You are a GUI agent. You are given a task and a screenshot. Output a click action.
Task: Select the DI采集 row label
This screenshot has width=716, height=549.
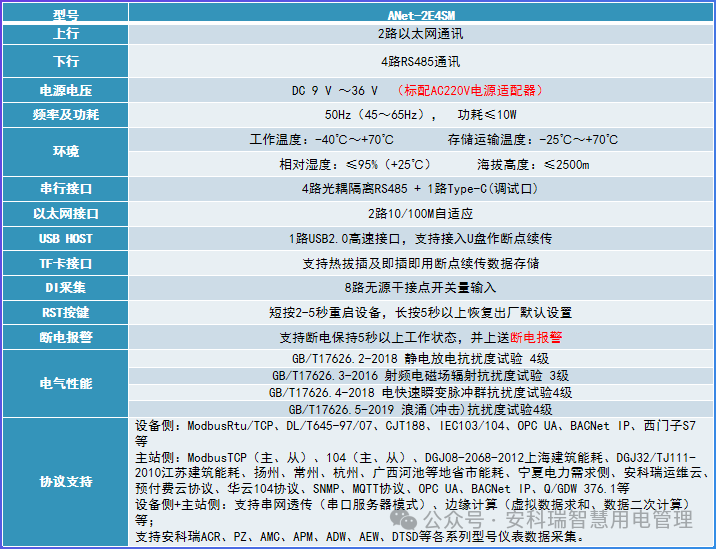(65, 288)
